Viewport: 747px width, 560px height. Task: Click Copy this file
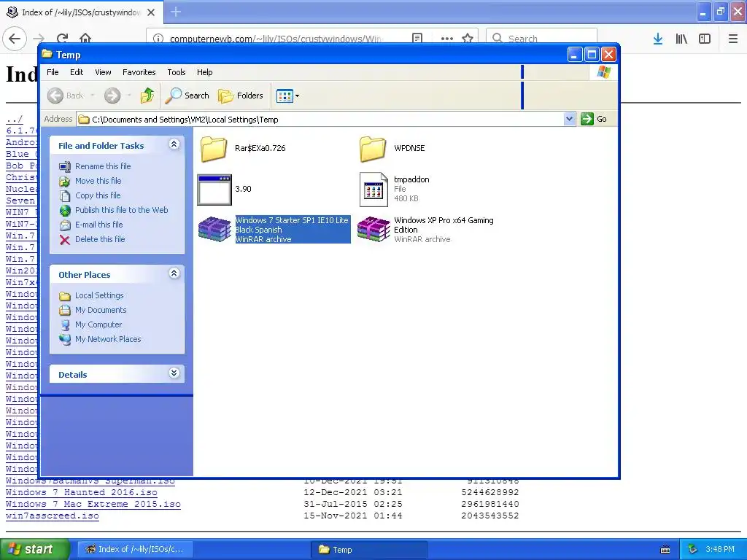(x=98, y=195)
